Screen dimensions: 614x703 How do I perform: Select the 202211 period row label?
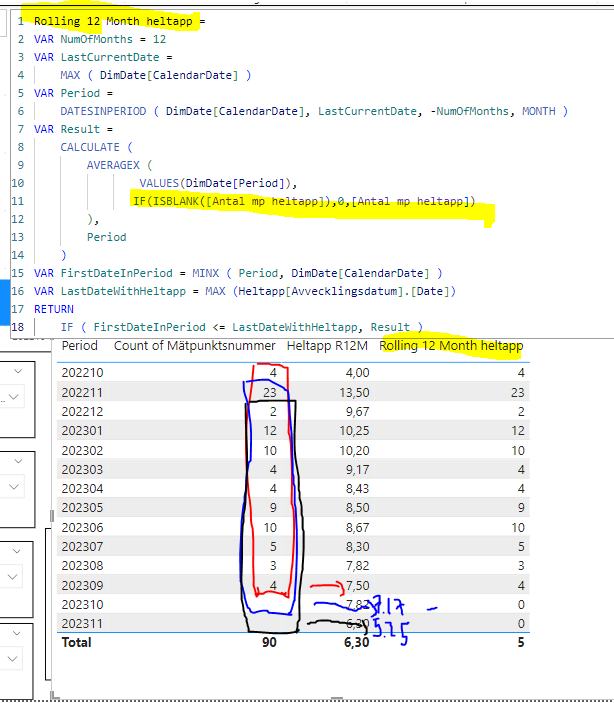point(82,392)
